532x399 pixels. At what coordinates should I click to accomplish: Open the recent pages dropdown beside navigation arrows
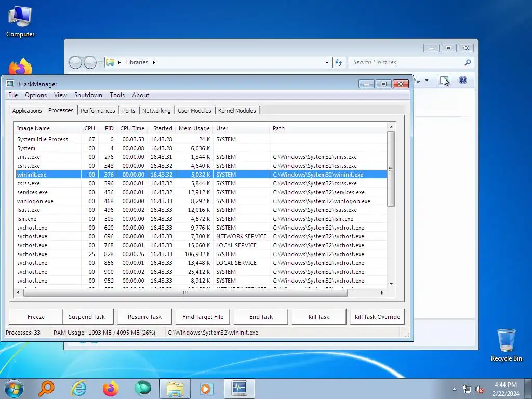[100, 63]
